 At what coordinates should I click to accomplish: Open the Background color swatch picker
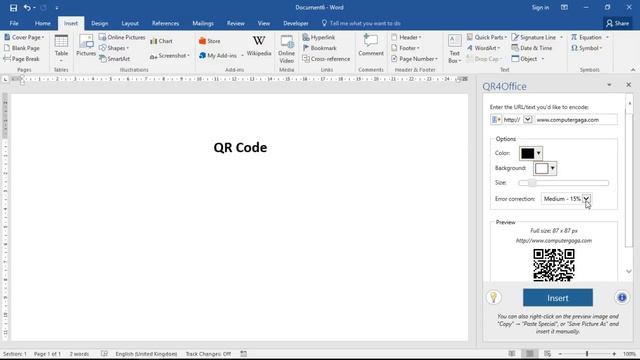tap(545, 168)
